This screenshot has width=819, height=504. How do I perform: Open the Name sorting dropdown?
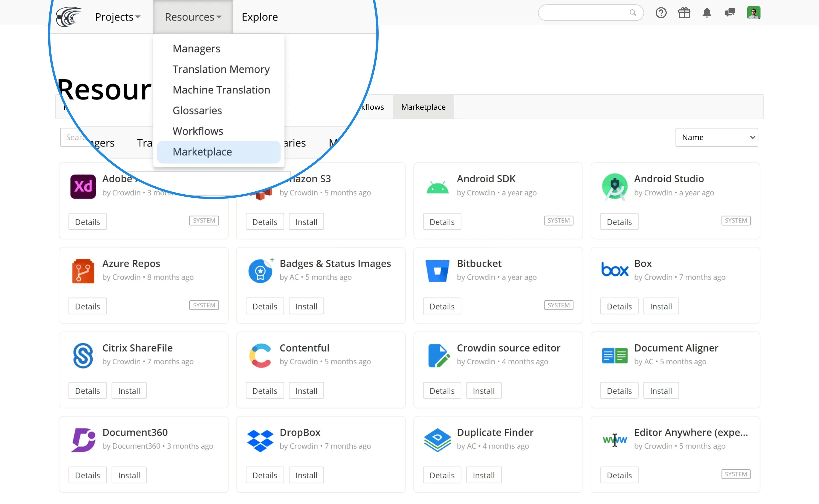coord(717,137)
